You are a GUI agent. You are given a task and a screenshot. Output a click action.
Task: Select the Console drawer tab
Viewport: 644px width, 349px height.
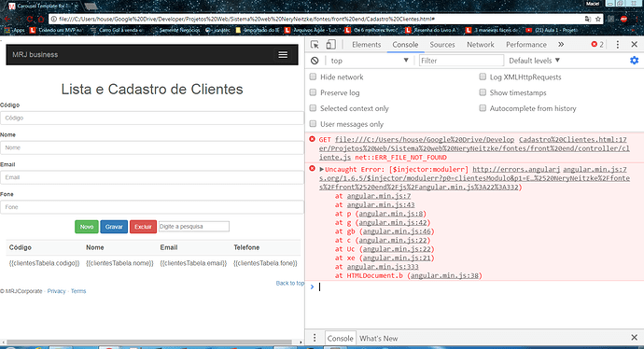click(340, 339)
